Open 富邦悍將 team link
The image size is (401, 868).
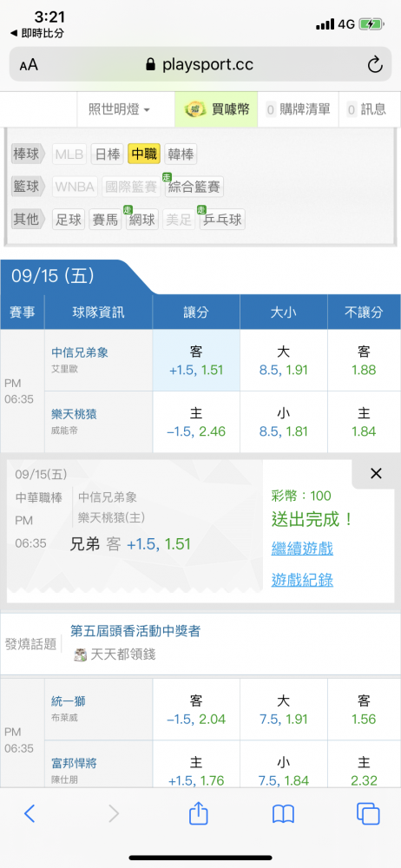coord(74,764)
